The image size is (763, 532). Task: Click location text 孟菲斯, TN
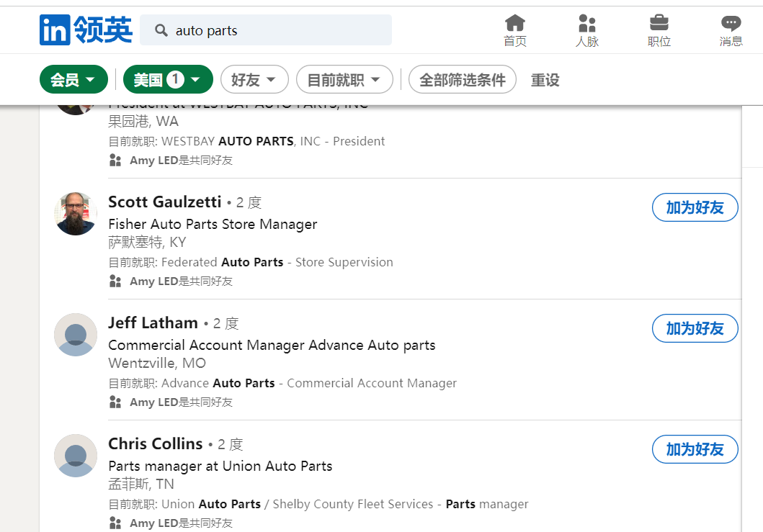click(141, 484)
